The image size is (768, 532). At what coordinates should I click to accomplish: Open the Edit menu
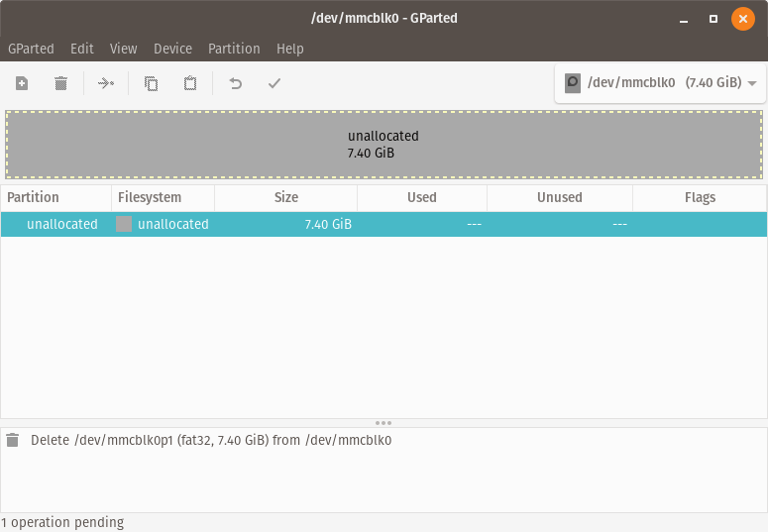click(x=82, y=49)
